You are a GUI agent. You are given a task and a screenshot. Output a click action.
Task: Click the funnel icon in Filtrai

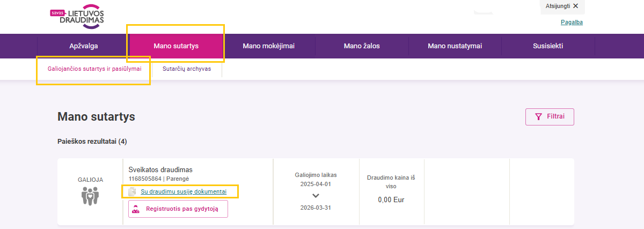point(539,117)
